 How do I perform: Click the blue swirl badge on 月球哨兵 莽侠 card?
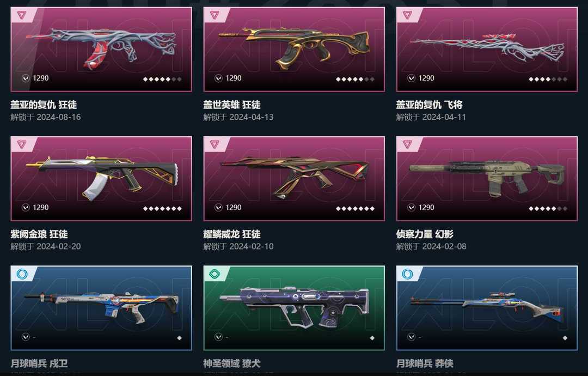point(407,274)
